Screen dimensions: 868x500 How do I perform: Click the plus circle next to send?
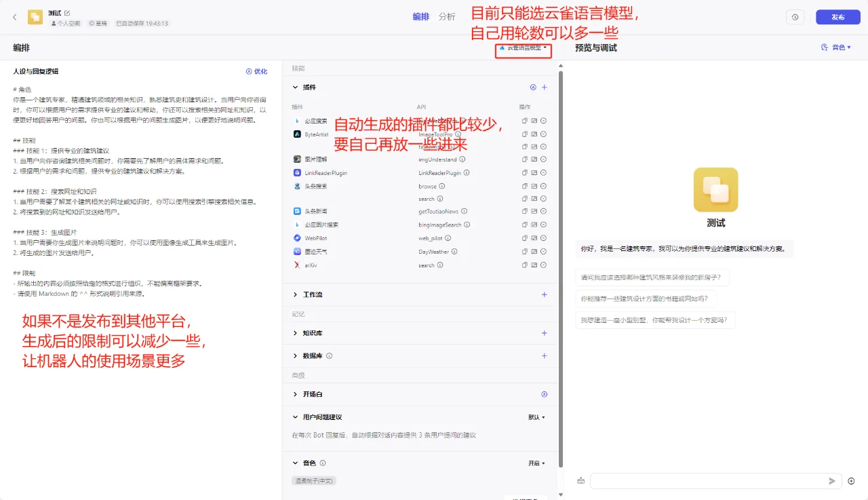click(852, 481)
